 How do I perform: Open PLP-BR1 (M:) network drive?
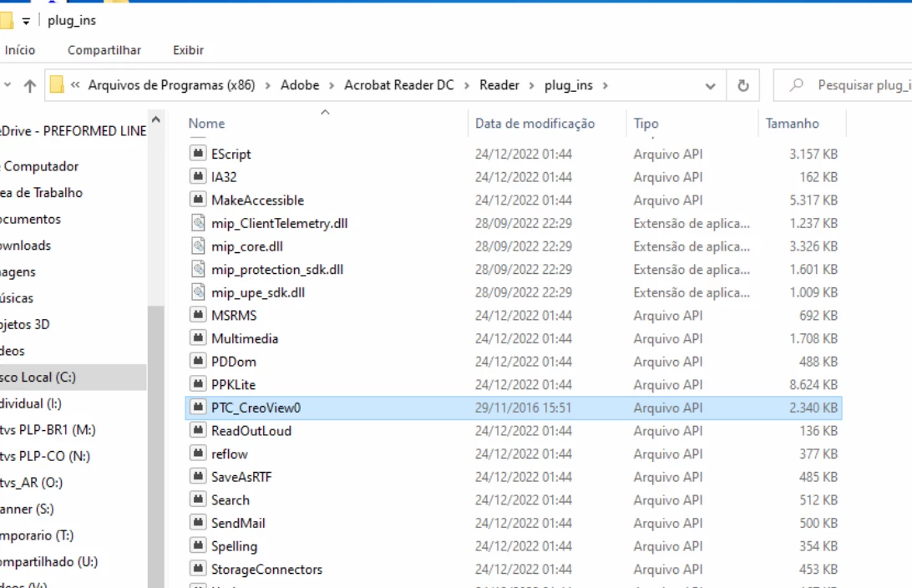[48, 430]
